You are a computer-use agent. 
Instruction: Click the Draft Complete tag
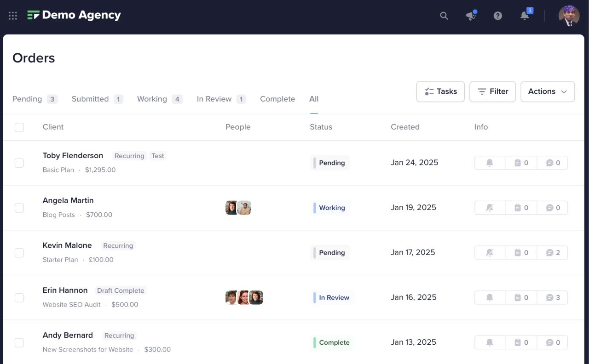121,290
